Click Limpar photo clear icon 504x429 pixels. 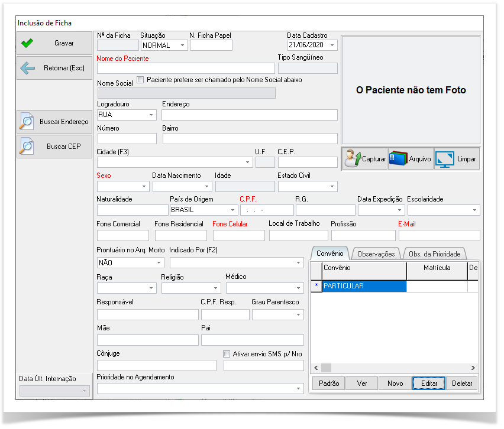[x=444, y=159]
